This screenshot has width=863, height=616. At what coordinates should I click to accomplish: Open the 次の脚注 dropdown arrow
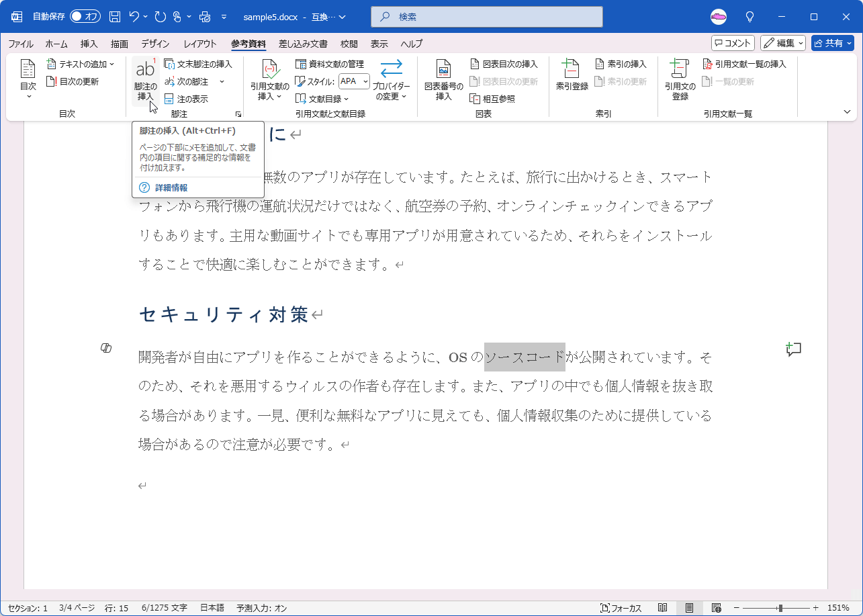(222, 81)
